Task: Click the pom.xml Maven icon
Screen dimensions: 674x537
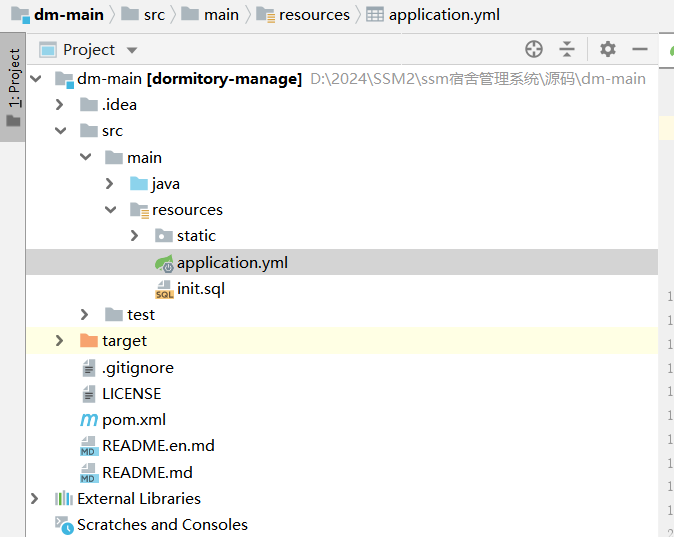Action: coord(89,420)
